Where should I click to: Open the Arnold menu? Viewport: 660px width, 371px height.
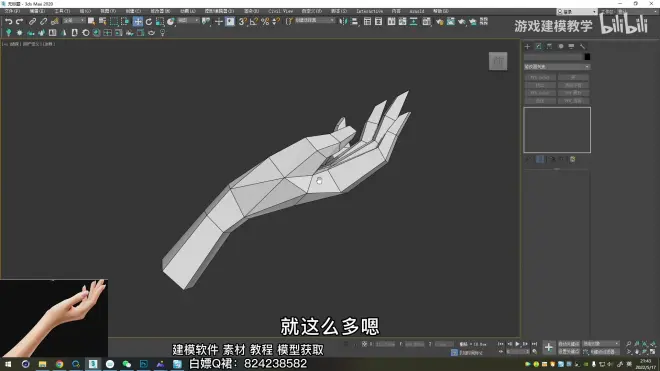point(417,11)
